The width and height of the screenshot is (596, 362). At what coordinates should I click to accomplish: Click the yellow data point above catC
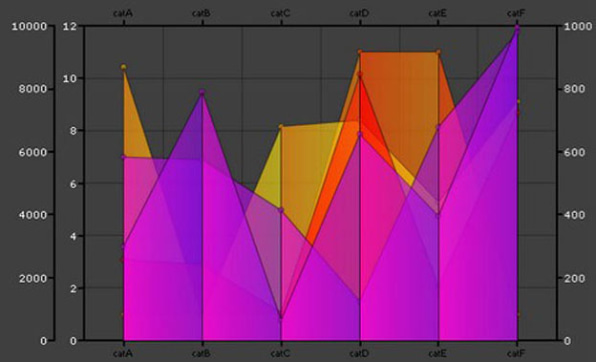tap(281, 127)
